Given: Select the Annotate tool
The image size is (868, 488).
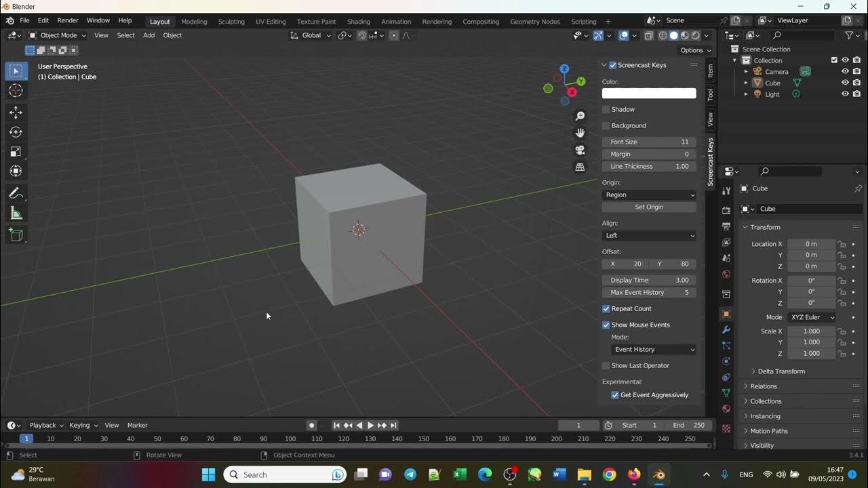Looking at the screenshot, I should point(16,194).
